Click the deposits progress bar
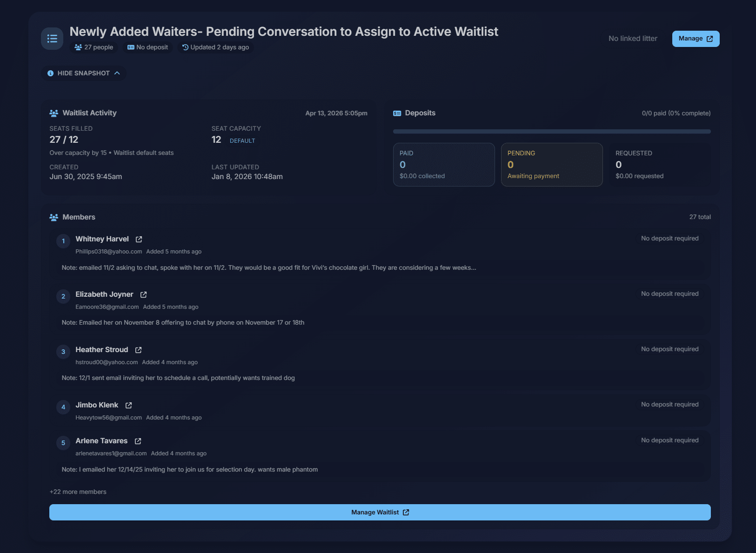 [x=552, y=132]
